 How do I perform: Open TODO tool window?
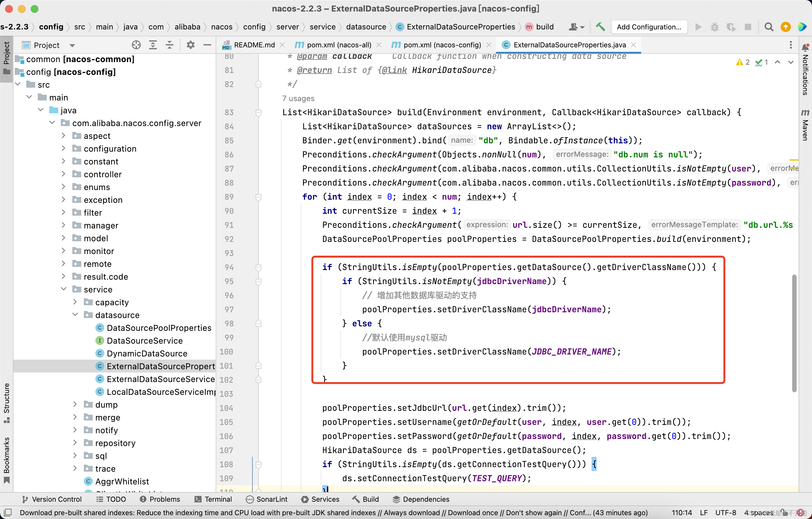pyautogui.click(x=111, y=499)
